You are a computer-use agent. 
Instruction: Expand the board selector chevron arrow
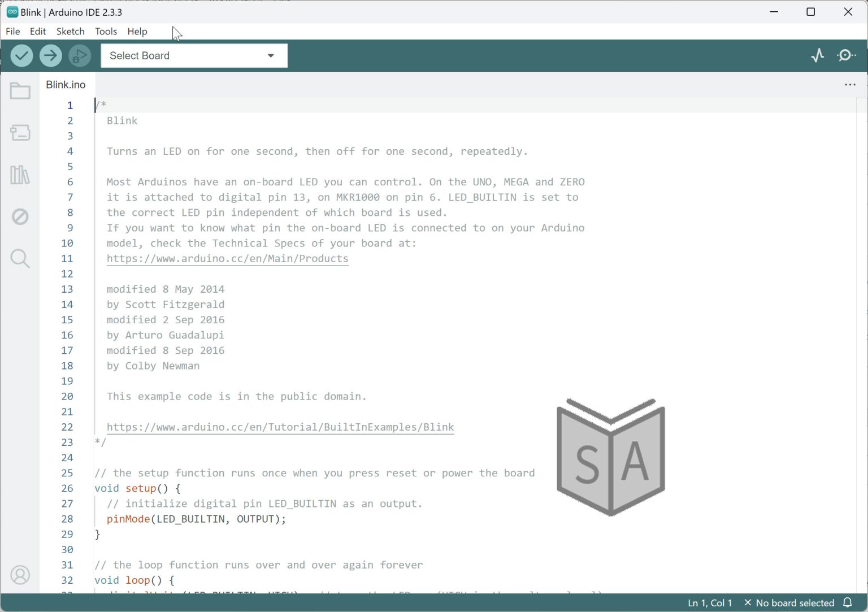pos(271,55)
